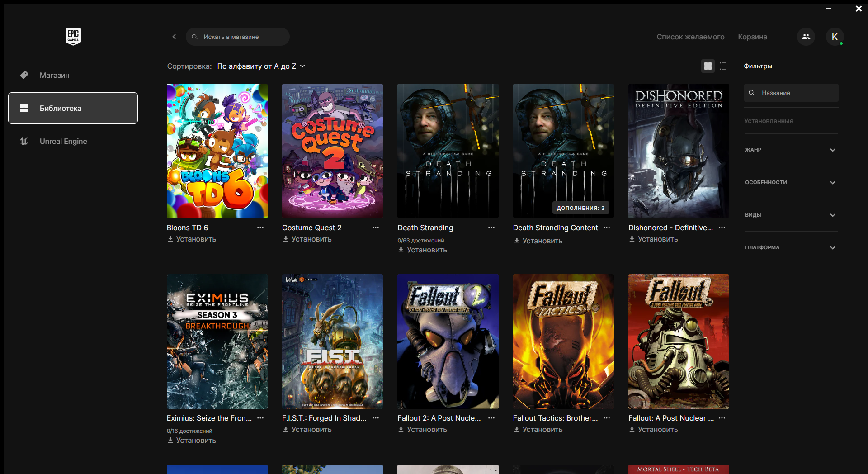
Task: Install Dishonored Definitive Edition
Action: [653, 239]
